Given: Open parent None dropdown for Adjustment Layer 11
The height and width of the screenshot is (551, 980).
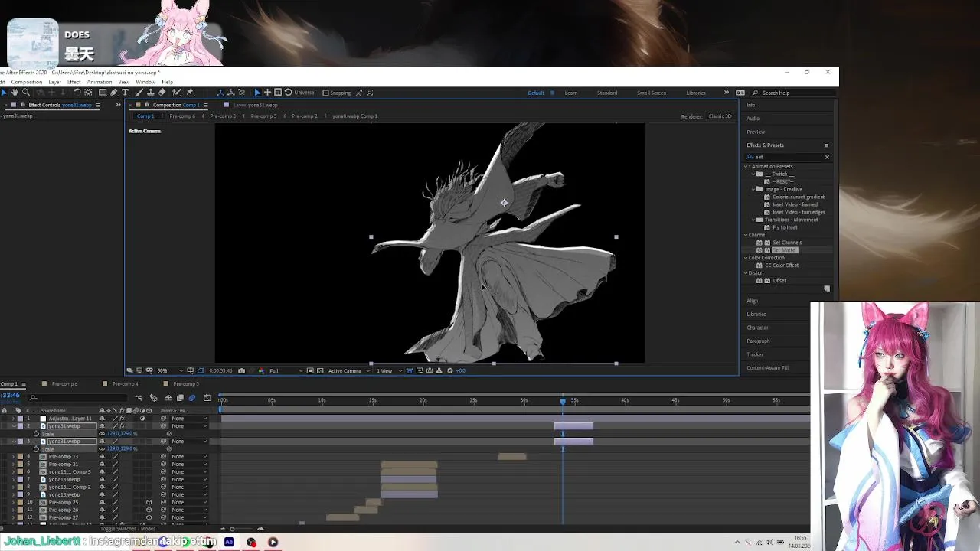Looking at the screenshot, I should (x=188, y=419).
